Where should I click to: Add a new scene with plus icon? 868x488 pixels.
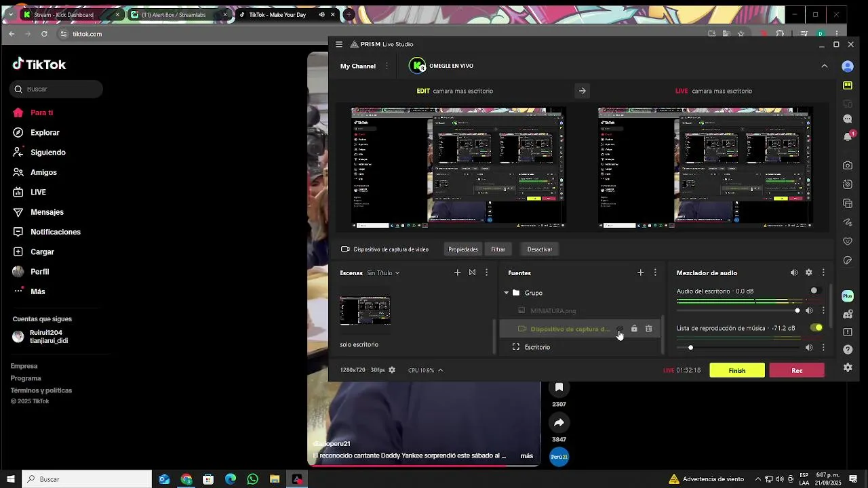[x=457, y=272]
